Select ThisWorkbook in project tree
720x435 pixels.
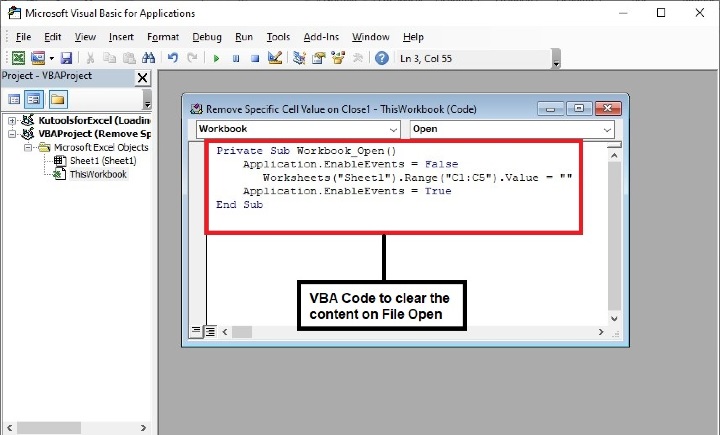click(98, 175)
